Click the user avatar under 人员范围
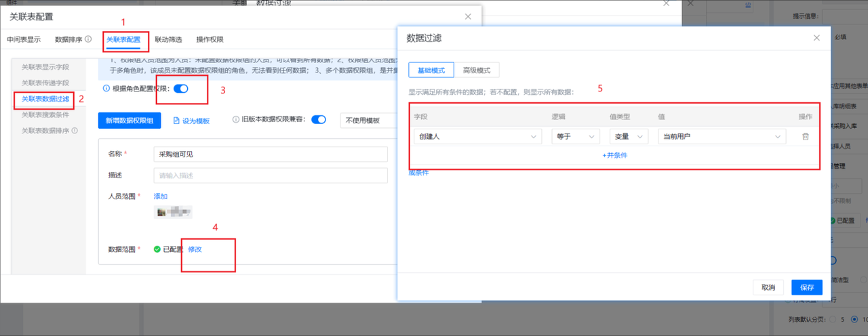The image size is (868, 336). click(x=161, y=212)
